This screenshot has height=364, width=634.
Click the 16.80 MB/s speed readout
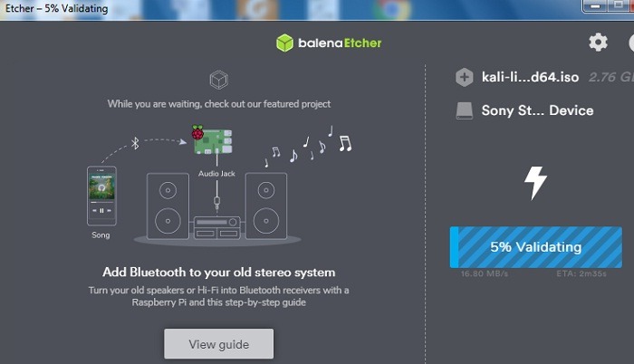click(x=485, y=273)
